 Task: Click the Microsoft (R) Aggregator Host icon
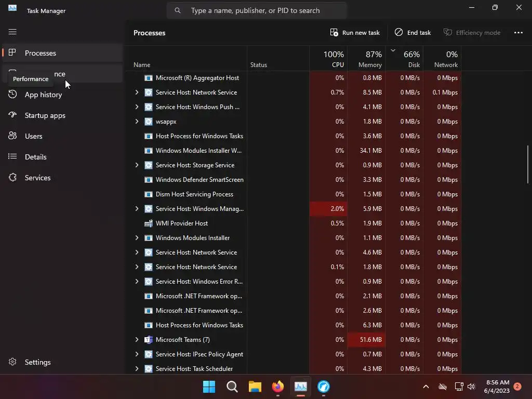coord(148,78)
